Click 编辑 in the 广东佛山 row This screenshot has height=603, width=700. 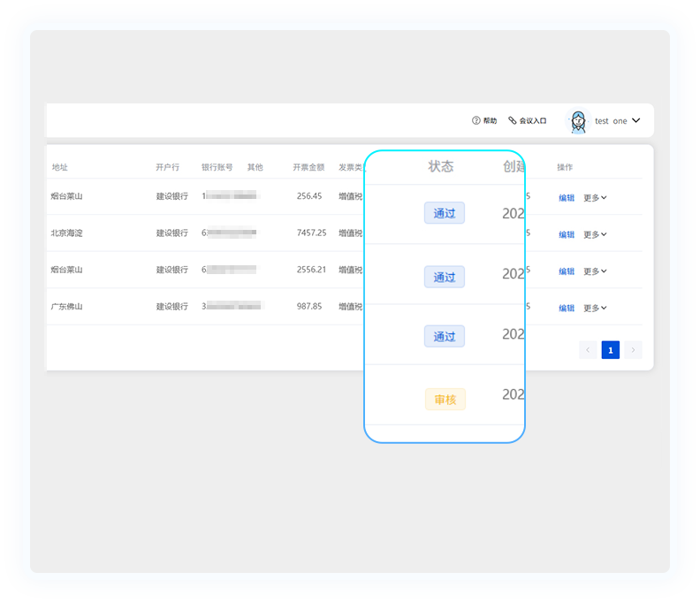tap(567, 308)
